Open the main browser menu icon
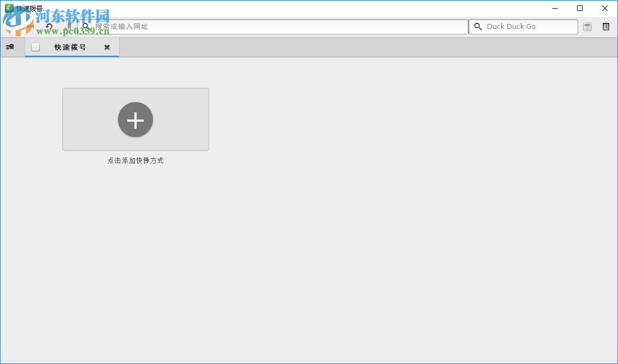618x364 pixels. (605, 26)
